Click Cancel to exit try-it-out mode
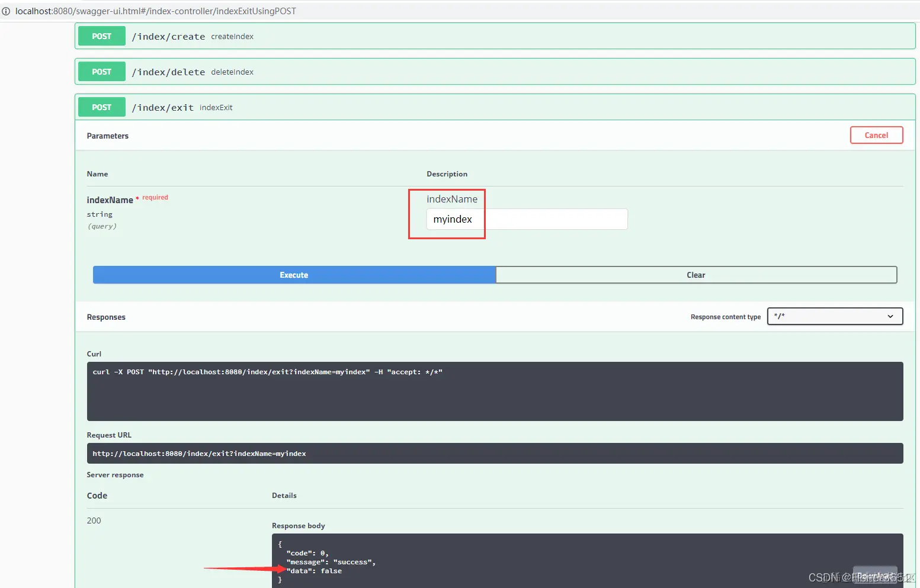920x588 pixels. click(x=876, y=135)
